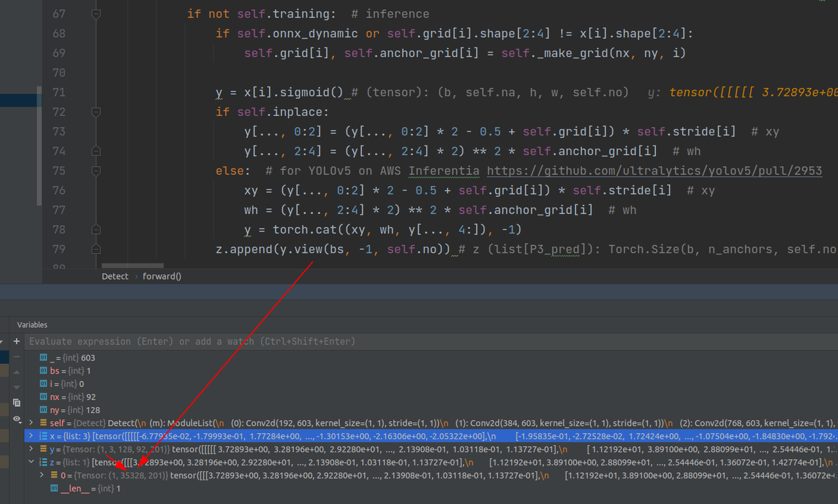Add a new watch with the plus icon

pos(16,341)
